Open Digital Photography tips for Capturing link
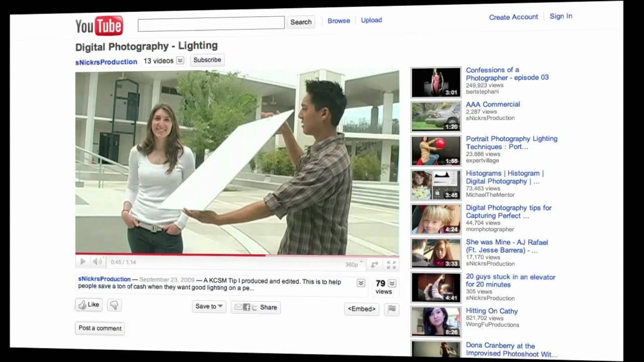 click(x=509, y=212)
